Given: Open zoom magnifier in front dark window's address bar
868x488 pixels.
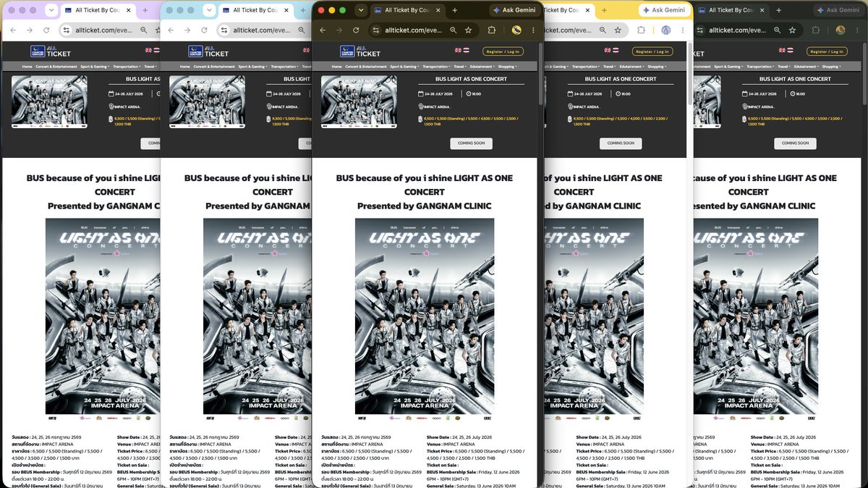Looking at the screenshot, I should [x=454, y=30].
